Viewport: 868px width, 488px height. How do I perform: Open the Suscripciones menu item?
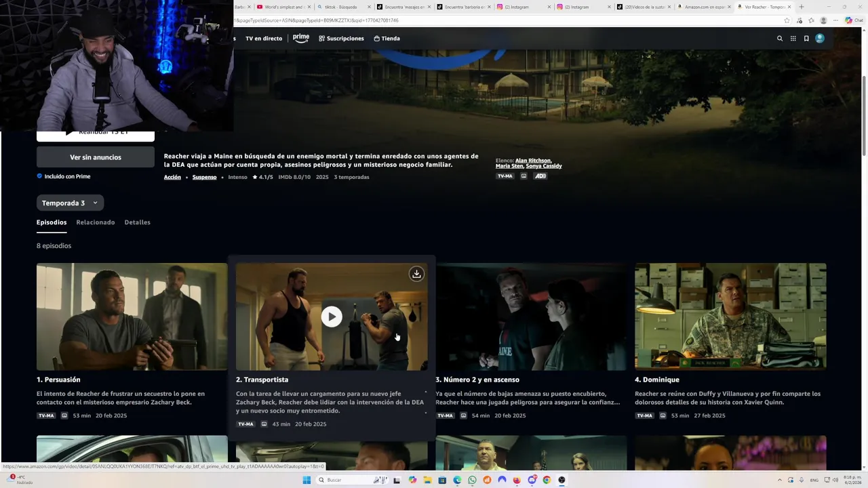341,39
